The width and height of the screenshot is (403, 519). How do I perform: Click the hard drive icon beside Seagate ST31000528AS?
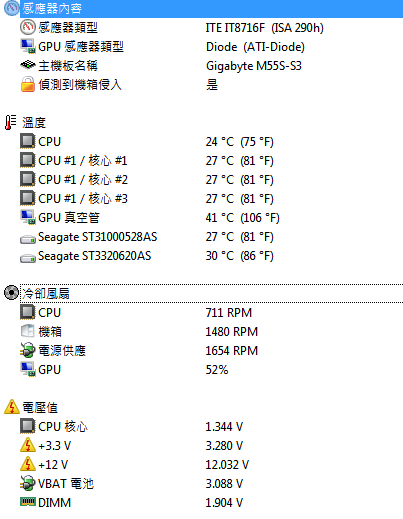28,239
